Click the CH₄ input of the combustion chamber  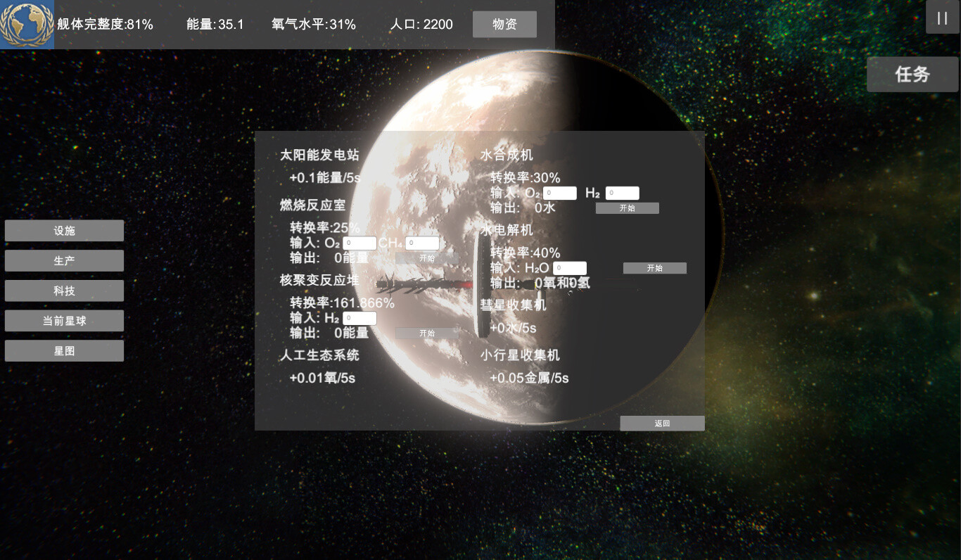(422, 243)
